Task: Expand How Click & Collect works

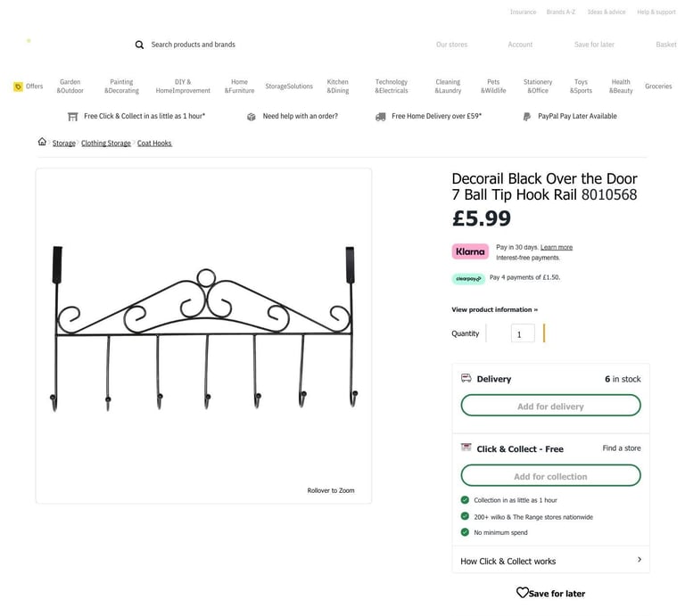Action: (551, 561)
